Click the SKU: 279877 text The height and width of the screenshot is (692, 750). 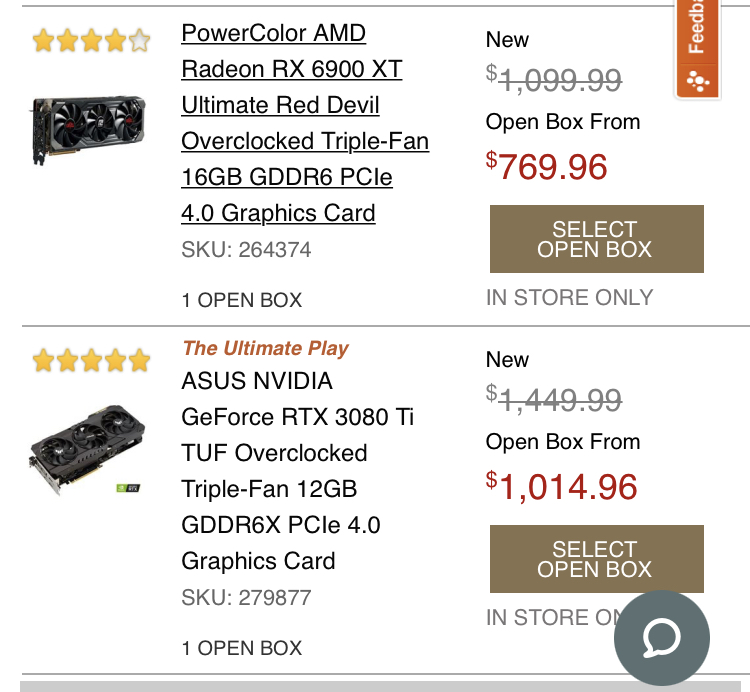pos(246,598)
